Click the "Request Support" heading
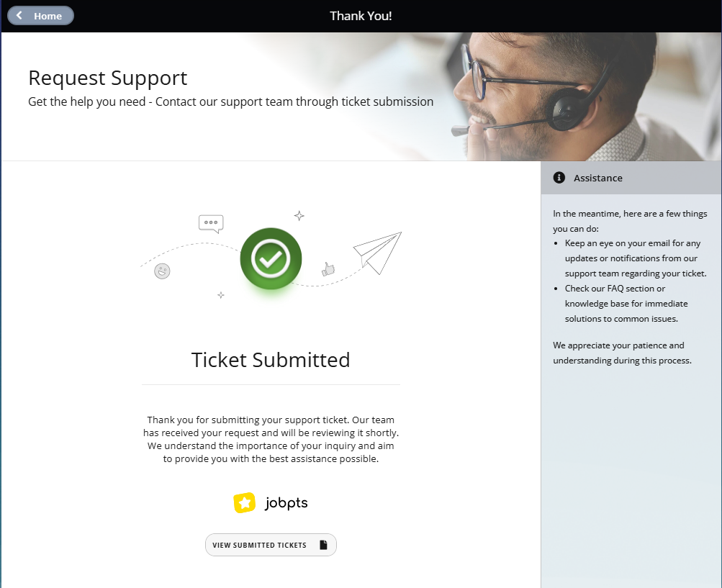Screen dimensions: 722x588 click(108, 78)
